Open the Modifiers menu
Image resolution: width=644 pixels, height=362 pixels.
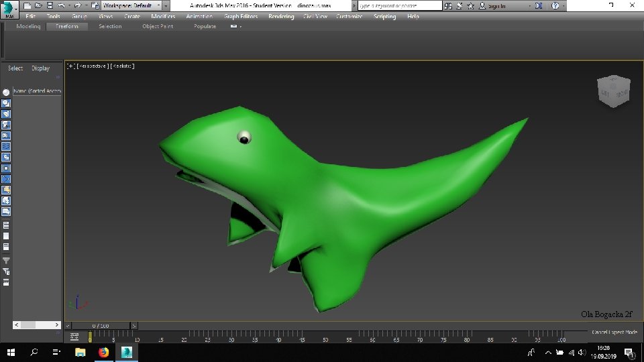163,16
